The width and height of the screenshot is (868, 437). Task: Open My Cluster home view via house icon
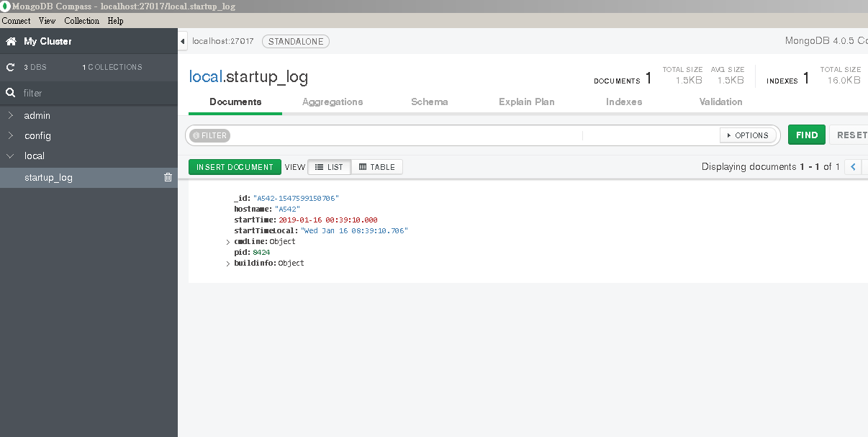click(10, 41)
